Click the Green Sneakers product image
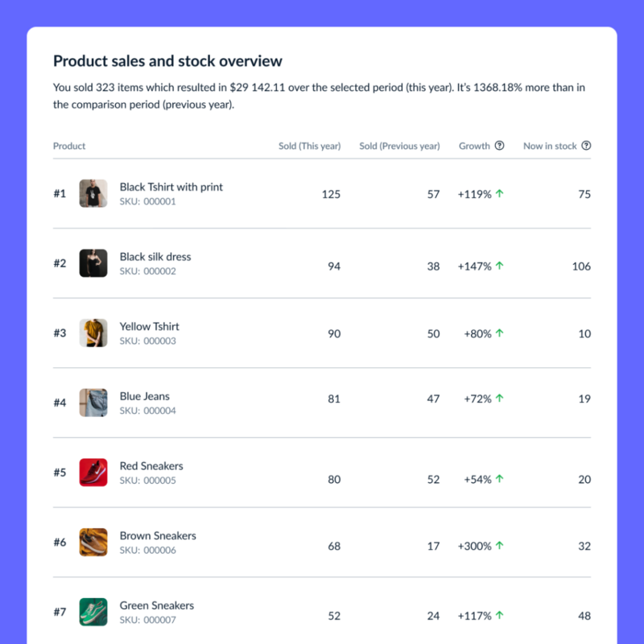 click(93, 612)
